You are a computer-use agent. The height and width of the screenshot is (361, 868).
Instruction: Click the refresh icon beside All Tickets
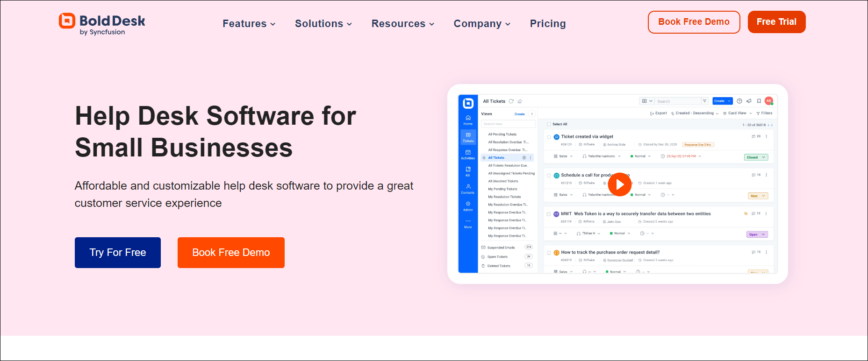tap(511, 101)
